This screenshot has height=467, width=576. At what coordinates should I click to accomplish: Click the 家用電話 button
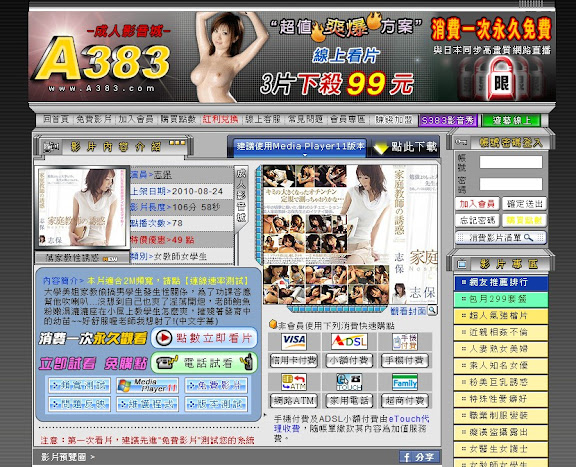349,400
